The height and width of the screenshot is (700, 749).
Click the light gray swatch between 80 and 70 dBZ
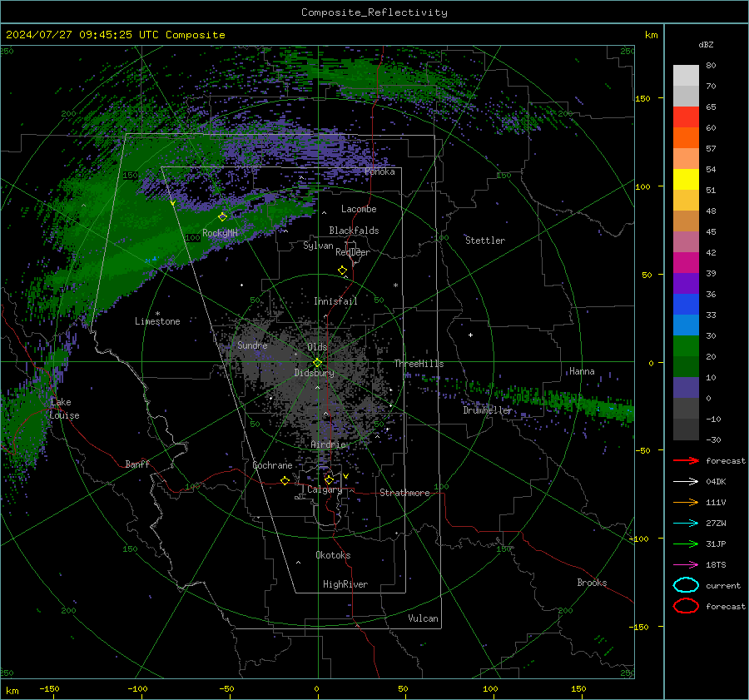click(x=686, y=76)
